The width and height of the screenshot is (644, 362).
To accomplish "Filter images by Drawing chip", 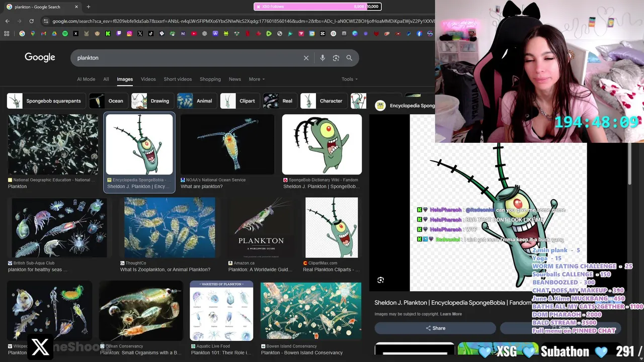I will click(152, 101).
